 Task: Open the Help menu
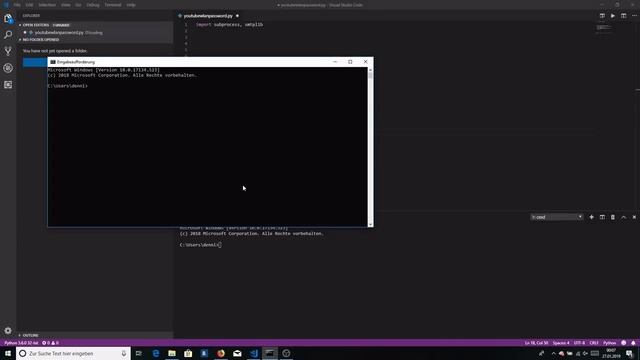[x=131, y=5]
